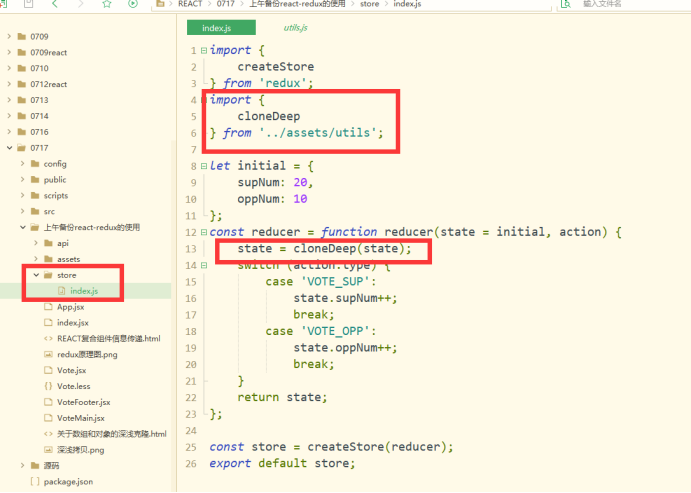This screenshot has width=691, height=493.
Task: Click the folder icon of api
Action: (48, 243)
